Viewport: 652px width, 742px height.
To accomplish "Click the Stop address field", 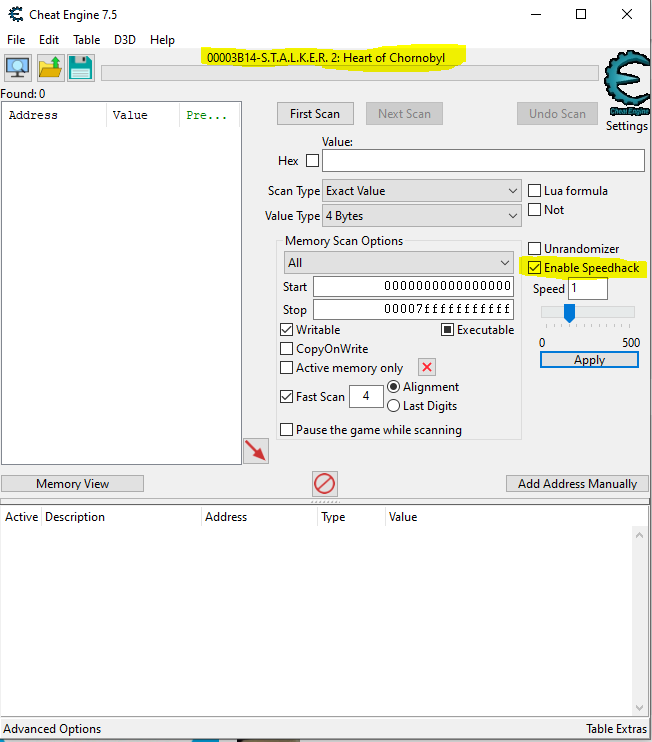I will 414,309.
